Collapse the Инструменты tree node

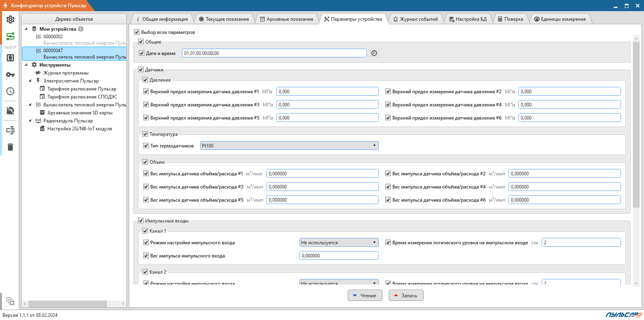click(x=26, y=65)
